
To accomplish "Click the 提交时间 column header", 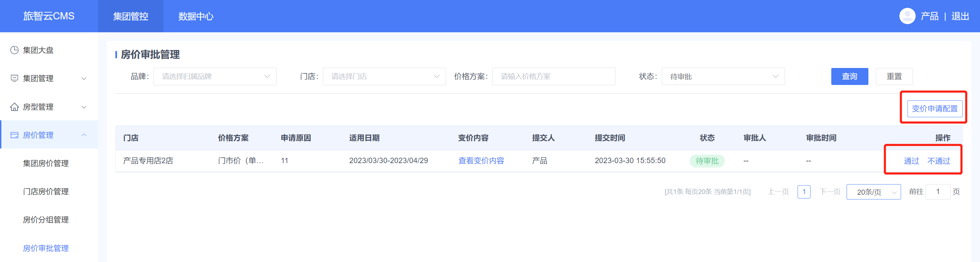I will (610, 138).
